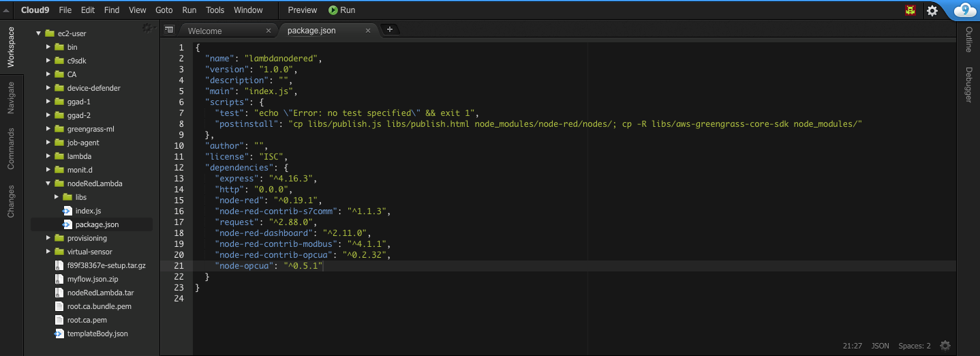Click the Cloud9 menu

click(x=35, y=10)
